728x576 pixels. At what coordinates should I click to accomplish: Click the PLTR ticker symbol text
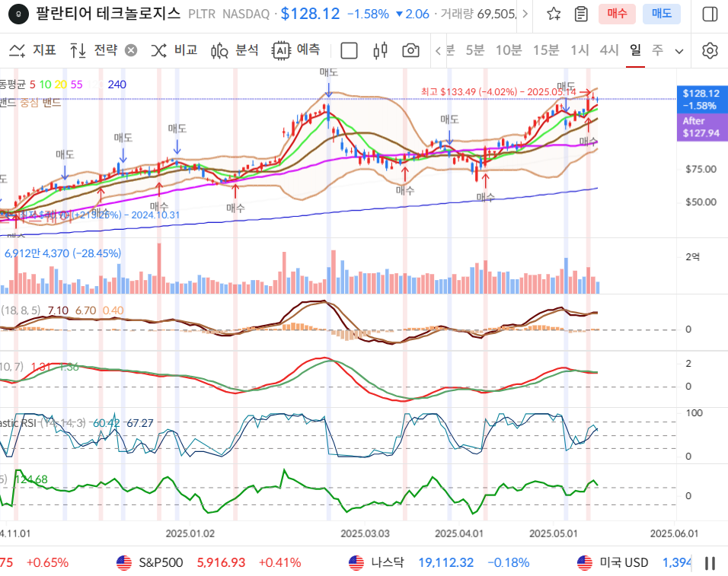coord(202,14)
